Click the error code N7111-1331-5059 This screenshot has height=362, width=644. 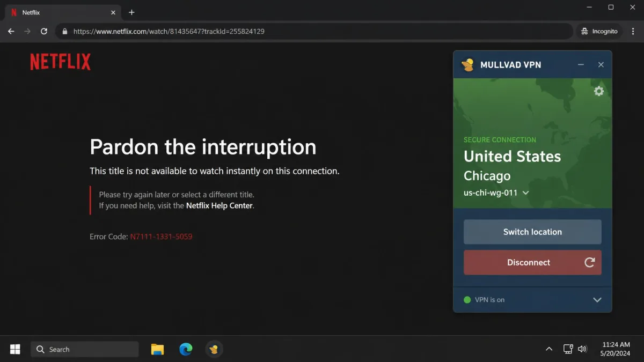click(161, 237)
